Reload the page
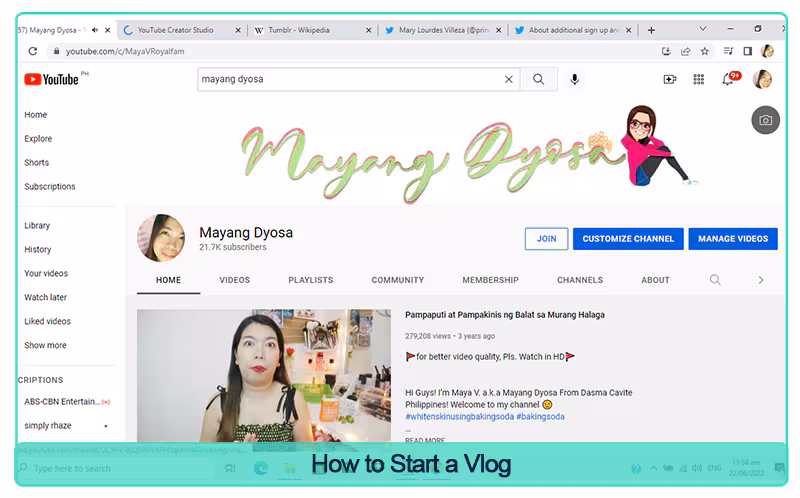The image size is (800, 498). [33, 51]
